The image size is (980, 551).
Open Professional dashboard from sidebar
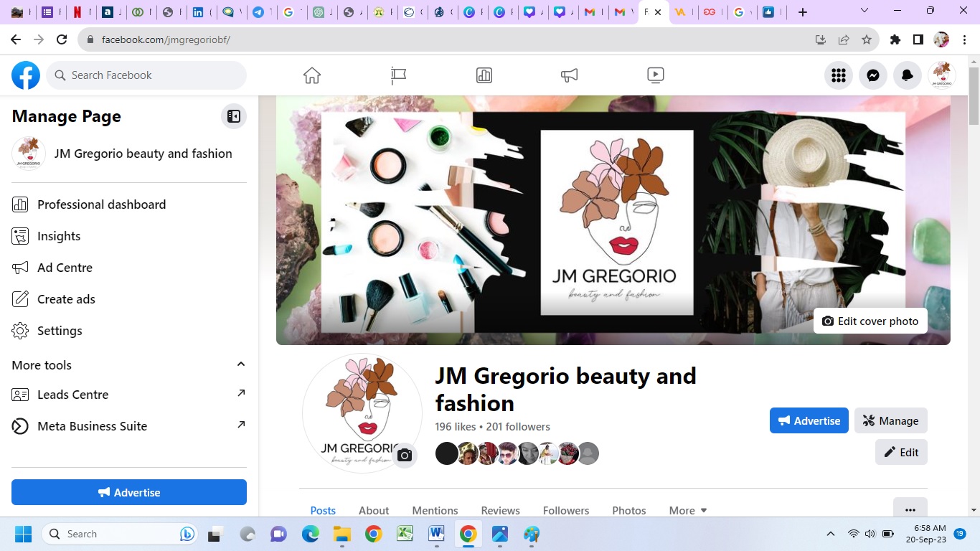(x=101, y=204)
